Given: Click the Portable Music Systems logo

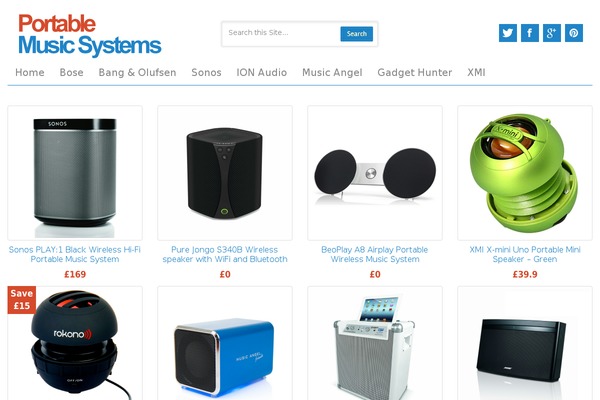Looking at the screenshot, I should click(90, 34).
